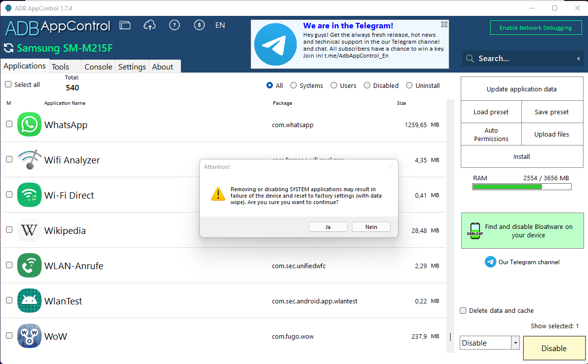Screen dimensions: 588x364
Task: Click the dollar donate icon
Action: 199,25
